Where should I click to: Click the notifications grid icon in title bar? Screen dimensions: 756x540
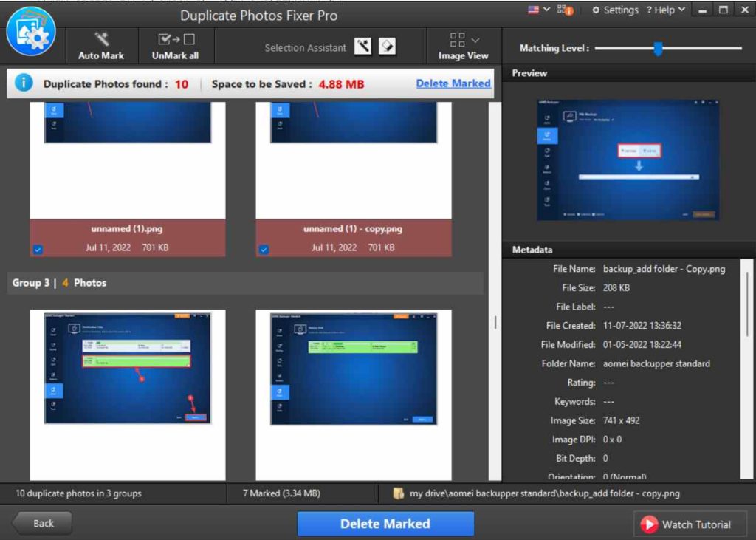point(565,10)
